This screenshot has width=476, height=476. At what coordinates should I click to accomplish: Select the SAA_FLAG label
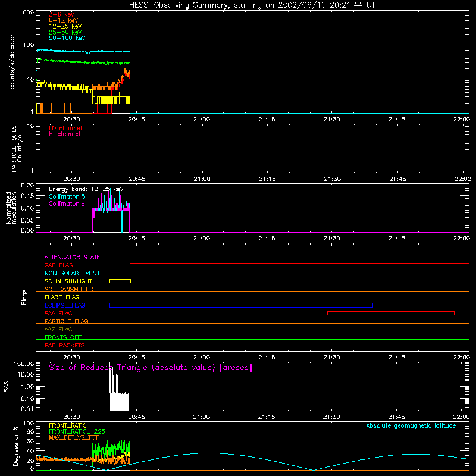58,313
